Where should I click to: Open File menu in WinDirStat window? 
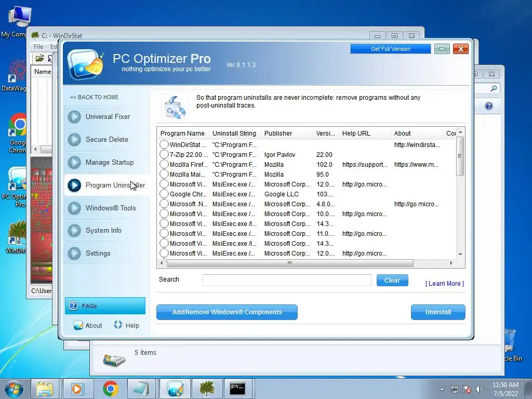38,46
